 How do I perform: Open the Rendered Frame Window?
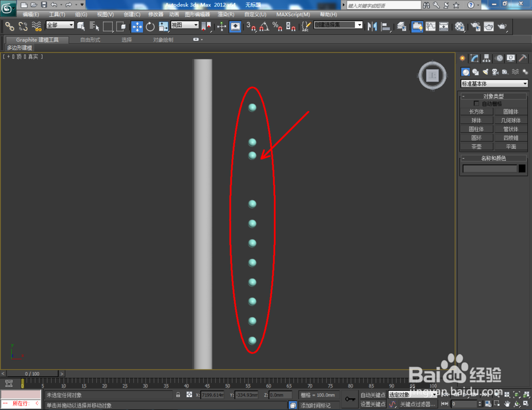pos(488,27)
